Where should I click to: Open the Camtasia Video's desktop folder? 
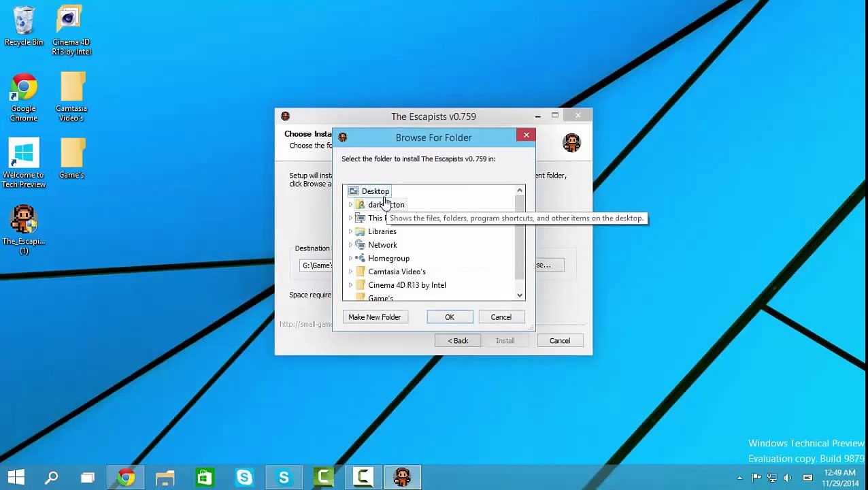[71, 97]
